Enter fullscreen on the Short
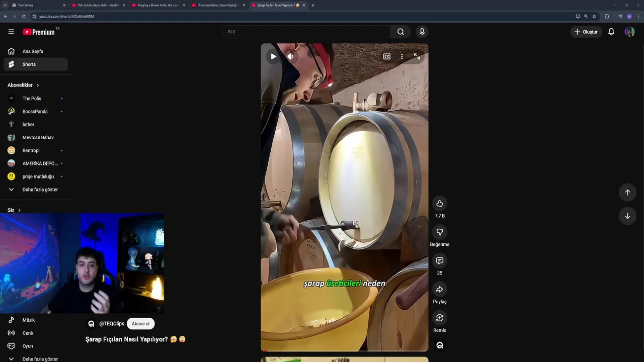The width and height of the screenshot is (644, 362). [417, 56]
